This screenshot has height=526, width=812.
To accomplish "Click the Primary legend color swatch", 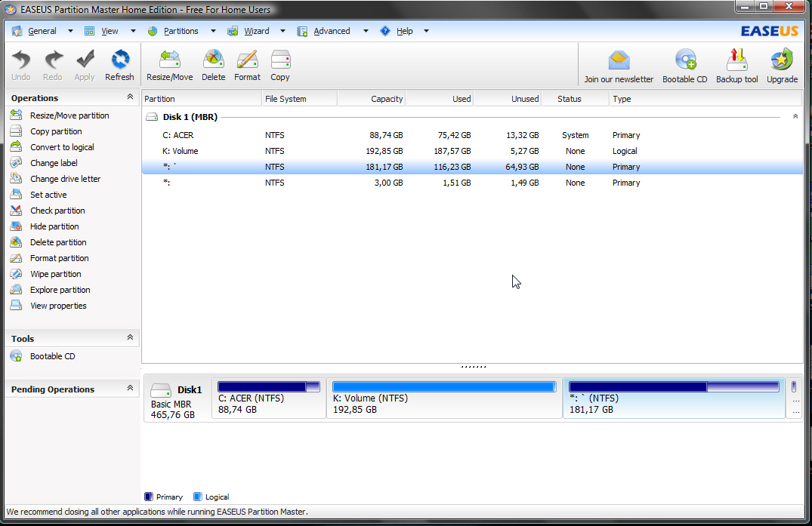I will 149,497.
